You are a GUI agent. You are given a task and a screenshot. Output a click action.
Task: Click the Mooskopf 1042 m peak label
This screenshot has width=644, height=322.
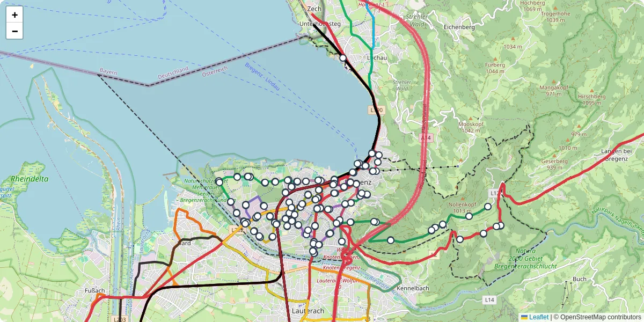pyautogui.click(x=471, y=127)
